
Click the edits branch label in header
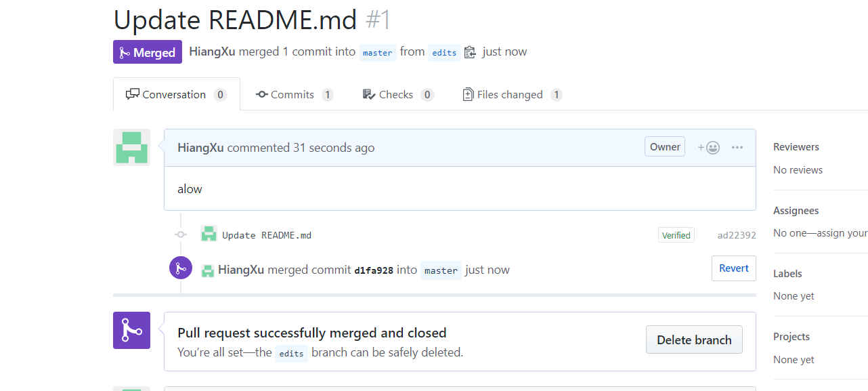pyautogui.click(x=444, y=53)
